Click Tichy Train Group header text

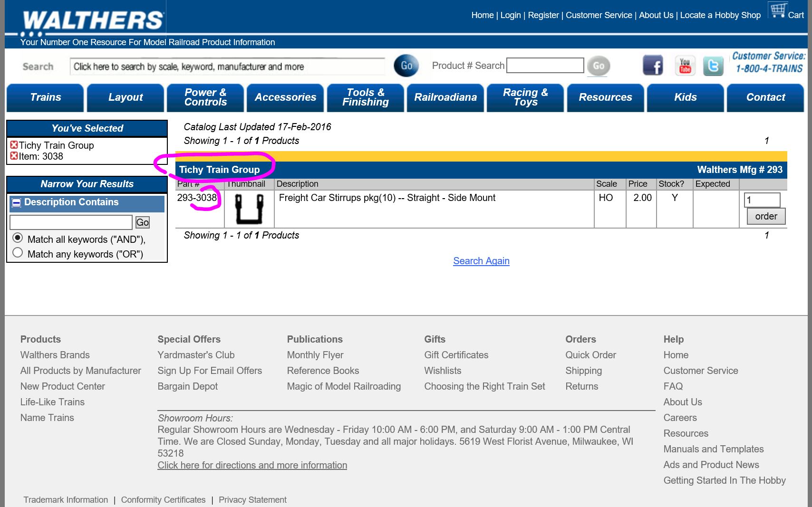219,170
